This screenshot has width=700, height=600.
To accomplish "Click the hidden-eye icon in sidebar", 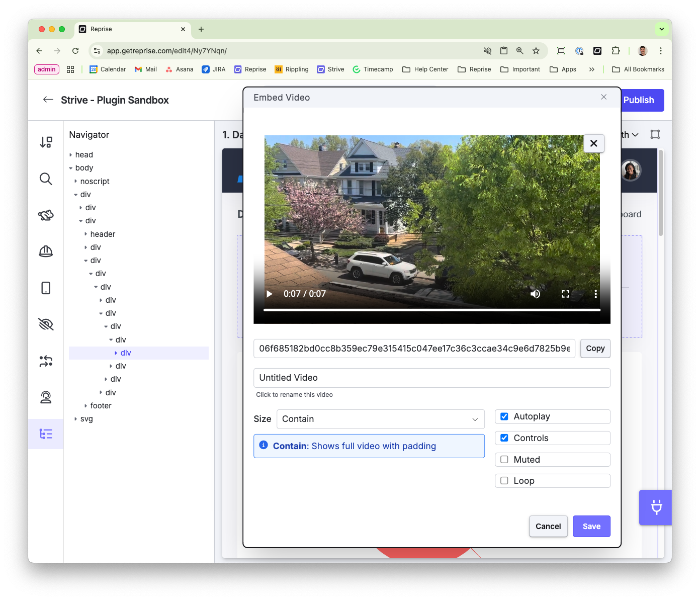I will 46,324.
